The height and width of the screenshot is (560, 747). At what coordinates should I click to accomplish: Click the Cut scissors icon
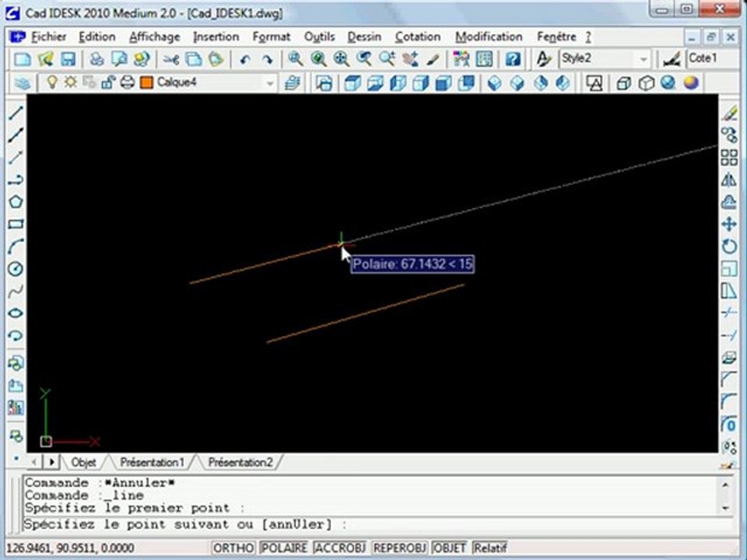[x=171, y=59]
